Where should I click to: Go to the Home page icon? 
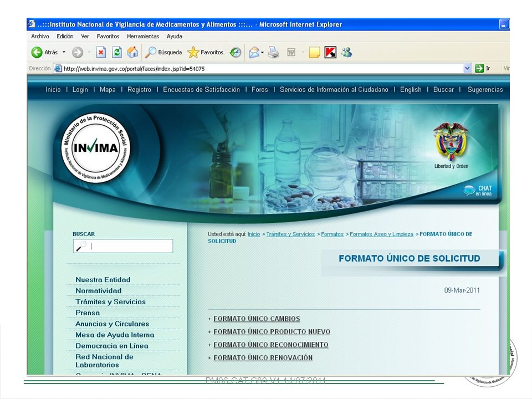click(x=132, y=52)
